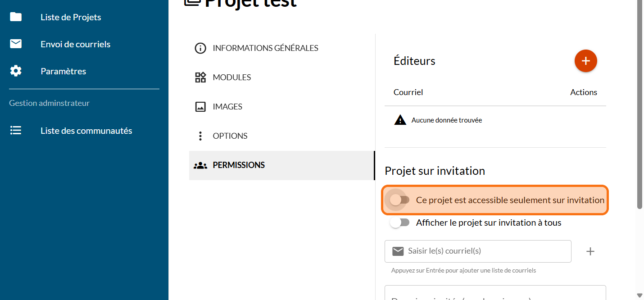The height and width of the screenshot is (300, 644).
Task: Click the vertical scrollbar thumb
Action: coord(639,104)
